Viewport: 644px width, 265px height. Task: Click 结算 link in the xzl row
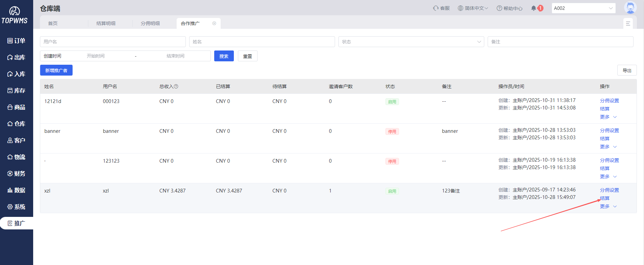(x=604, y=198)
